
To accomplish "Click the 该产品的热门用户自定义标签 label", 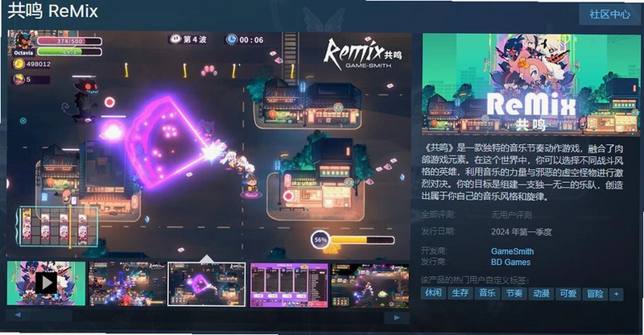I will click(x=475, y=280).
